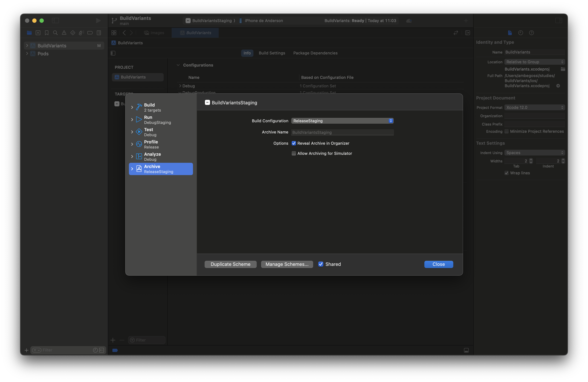Click the Run play button in toolbar

[98, 21]
